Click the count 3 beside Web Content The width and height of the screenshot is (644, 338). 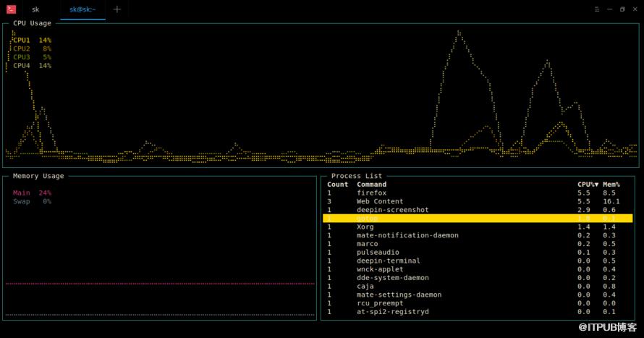click(329, 201)
